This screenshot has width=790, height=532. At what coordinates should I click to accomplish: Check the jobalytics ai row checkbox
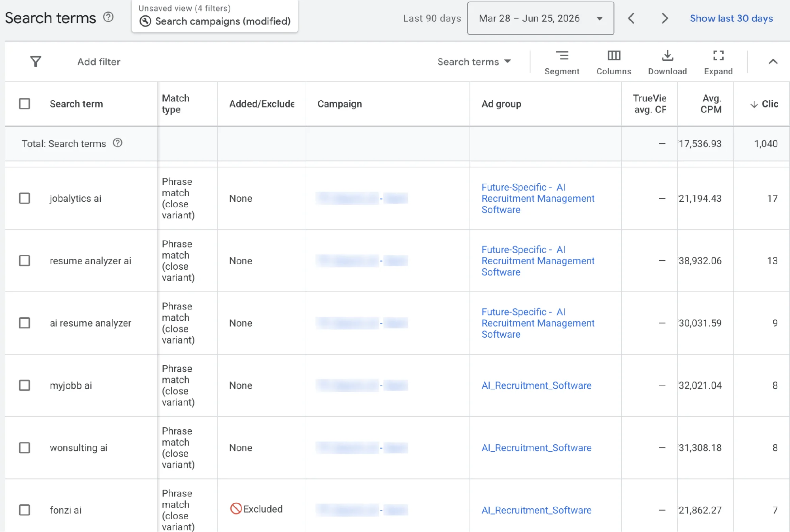pos(25,198)
